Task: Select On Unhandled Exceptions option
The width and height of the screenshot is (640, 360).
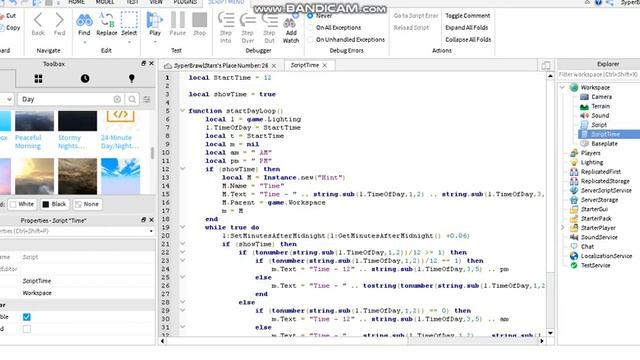Action: [x=310, y=40]
